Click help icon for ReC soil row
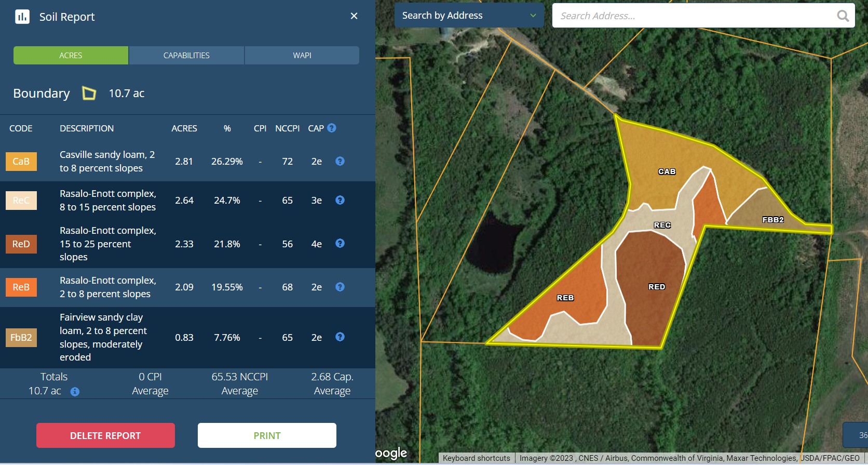Image resolution: width=868 pixels, height=465 pixels. click(340, 200)
